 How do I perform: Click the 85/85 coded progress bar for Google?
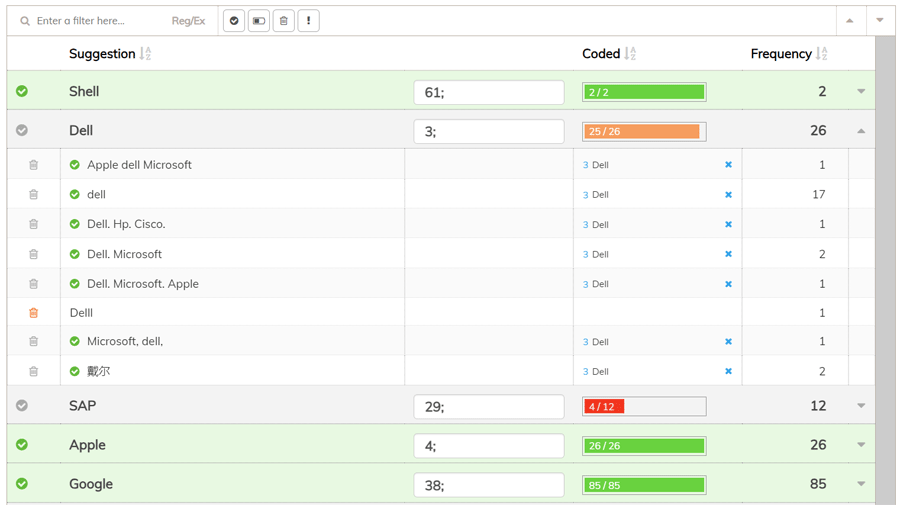pos(644,485)
